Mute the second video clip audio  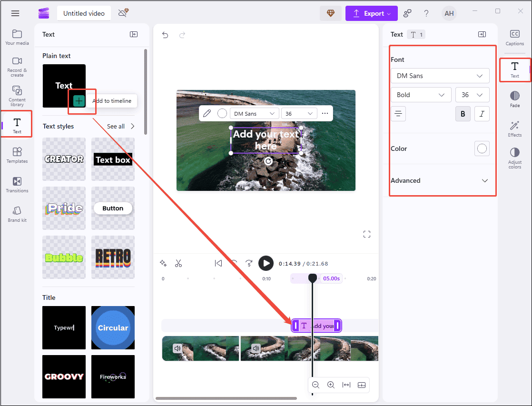(x=256, y=348)
